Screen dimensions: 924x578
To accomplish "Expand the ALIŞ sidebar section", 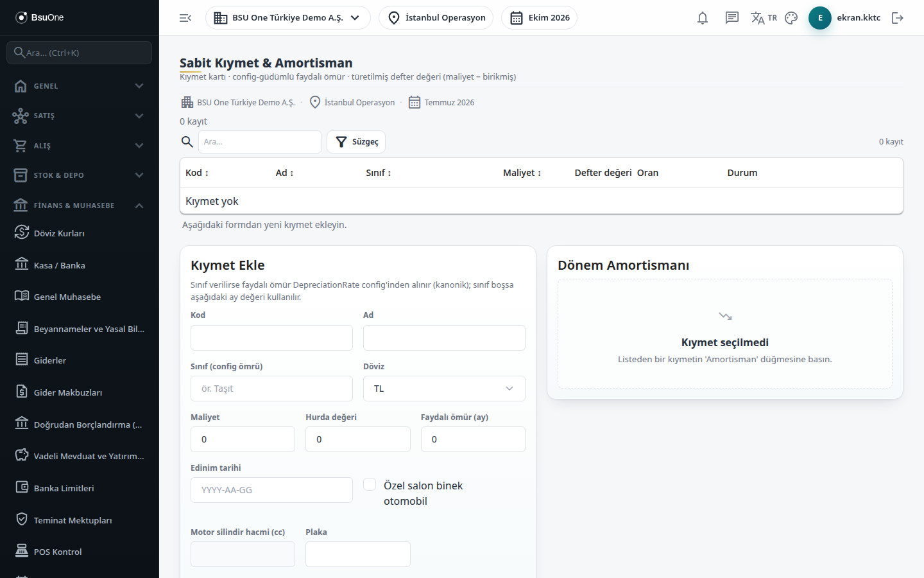I will click(80, 146).
